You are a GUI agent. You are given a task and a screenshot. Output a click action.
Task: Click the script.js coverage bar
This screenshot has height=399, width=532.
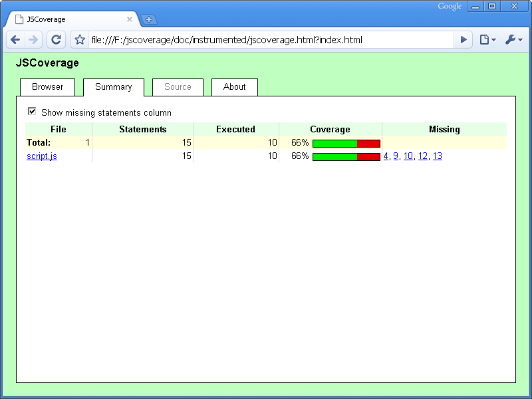(346, 157)
